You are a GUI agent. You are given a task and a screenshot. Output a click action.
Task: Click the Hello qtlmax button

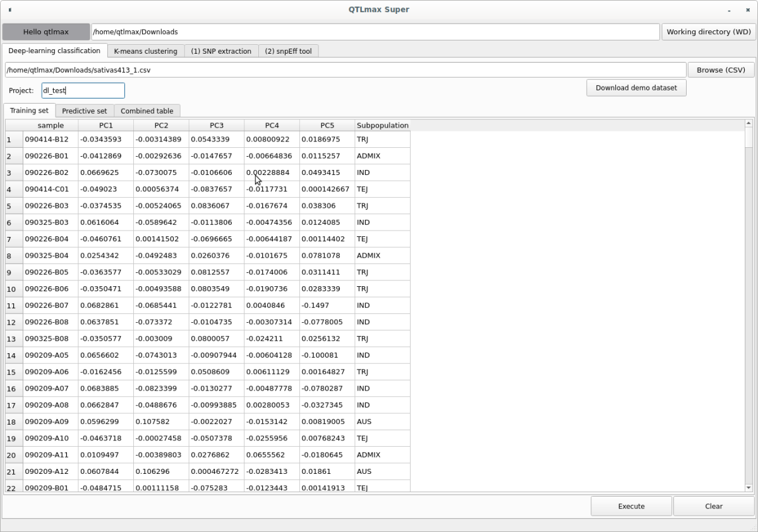coord(46,32)
